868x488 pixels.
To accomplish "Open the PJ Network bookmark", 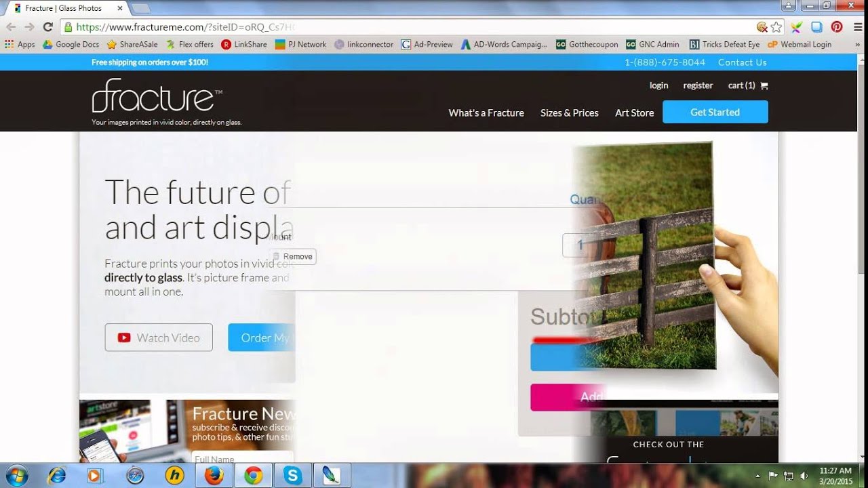I will [301, 44].
